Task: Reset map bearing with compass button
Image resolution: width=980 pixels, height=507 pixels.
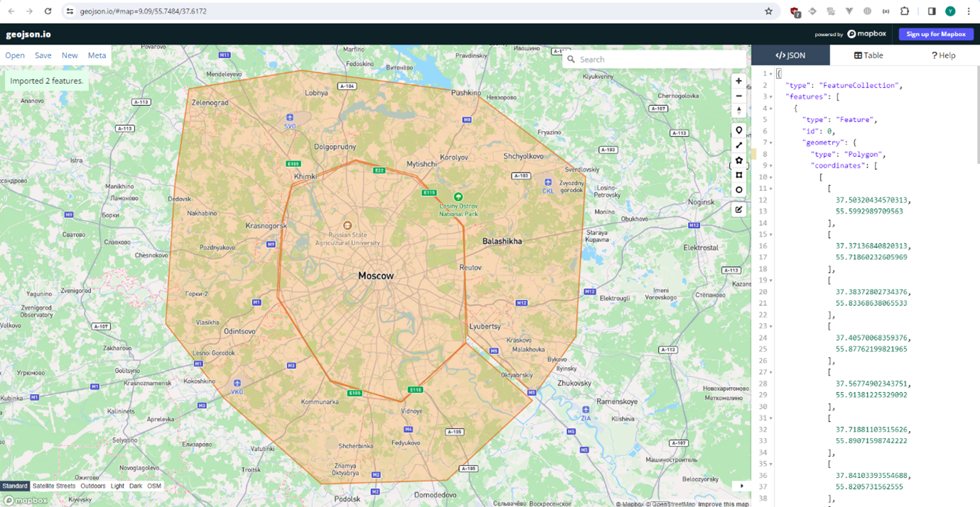Action: click(x=738, y=111)
